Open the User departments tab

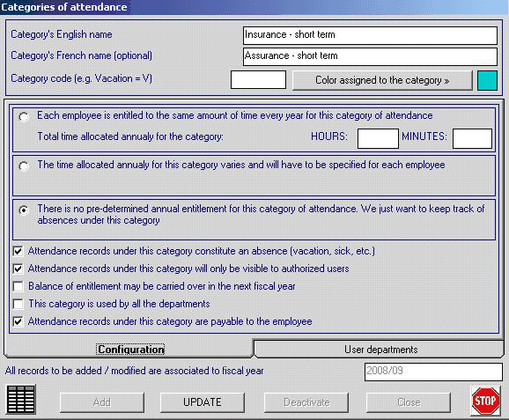(x=380, y=350)
